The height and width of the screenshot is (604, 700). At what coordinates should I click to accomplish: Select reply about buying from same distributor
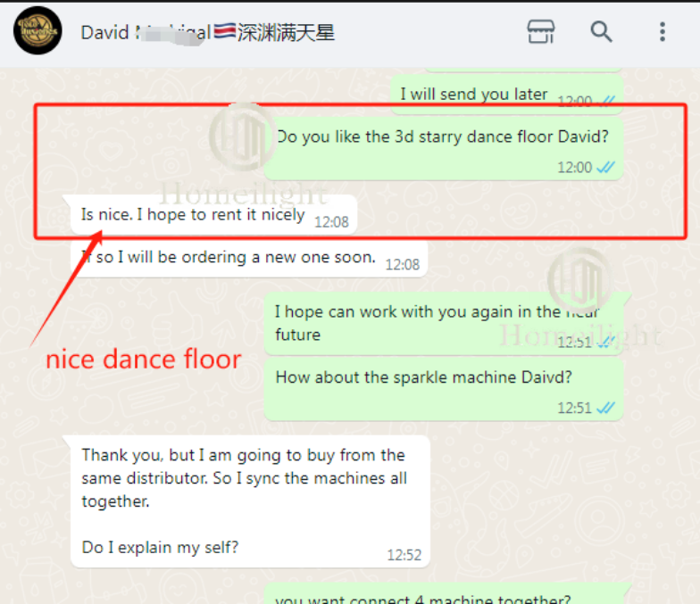point(250,501)
